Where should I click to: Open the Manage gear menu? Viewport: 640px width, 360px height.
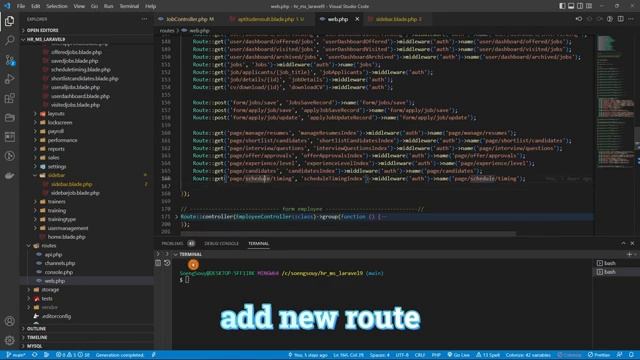click(x=9, y=340)
